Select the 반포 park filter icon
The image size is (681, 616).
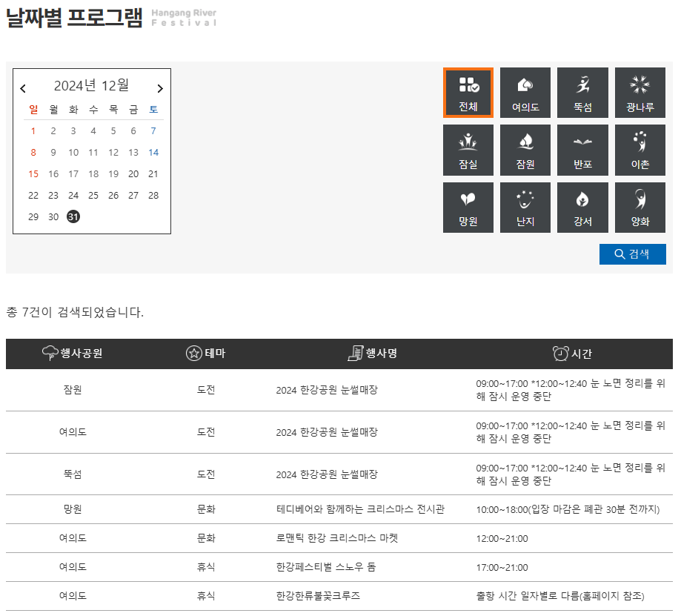pyautogui.click(x=582, y=150)
